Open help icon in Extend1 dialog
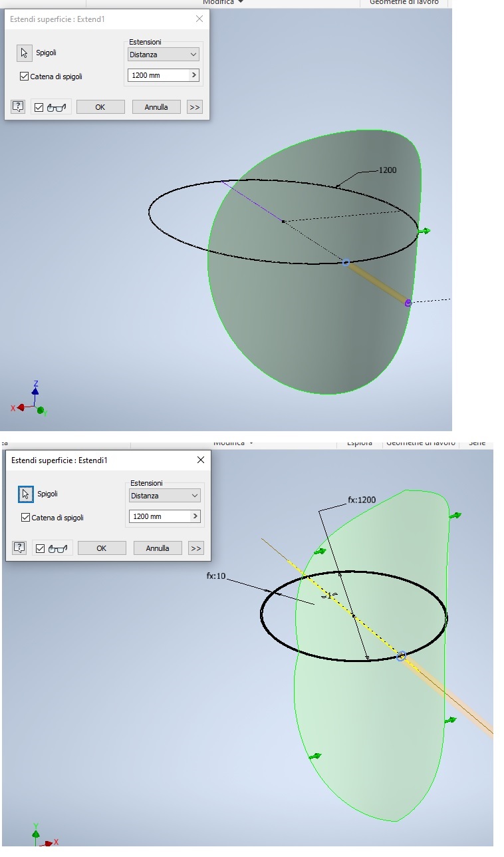The image size is (504, 857). point(18,106)
